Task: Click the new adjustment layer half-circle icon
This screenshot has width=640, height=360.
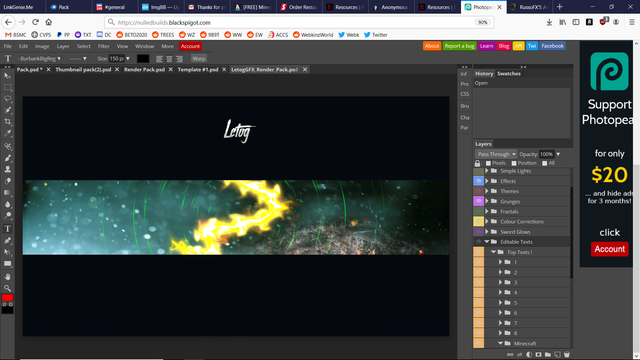Action: tap(529, 355)
